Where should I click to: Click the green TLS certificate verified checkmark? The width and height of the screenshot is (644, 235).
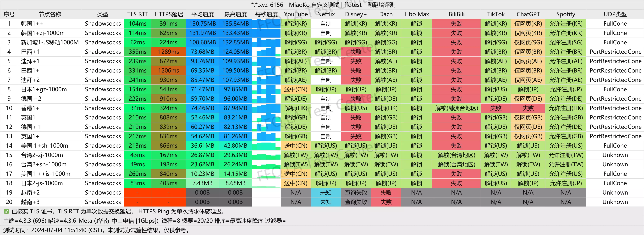tap(6, 212)
